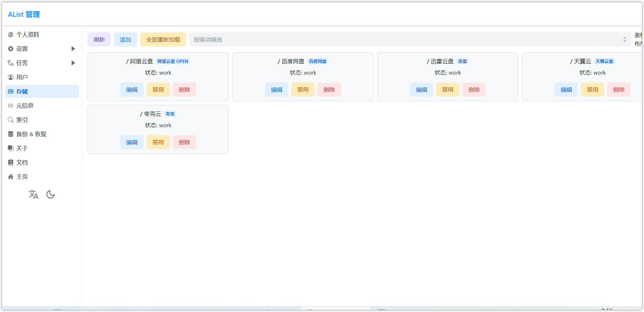Click the icon beside 关于

pyautogui.click(x=11, y=148)
